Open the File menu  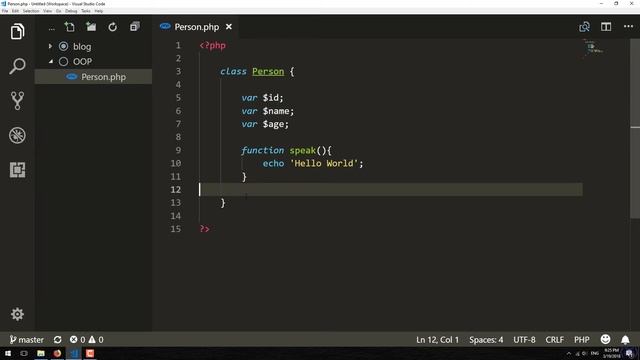pyautogui.click(x=5, y=11)
